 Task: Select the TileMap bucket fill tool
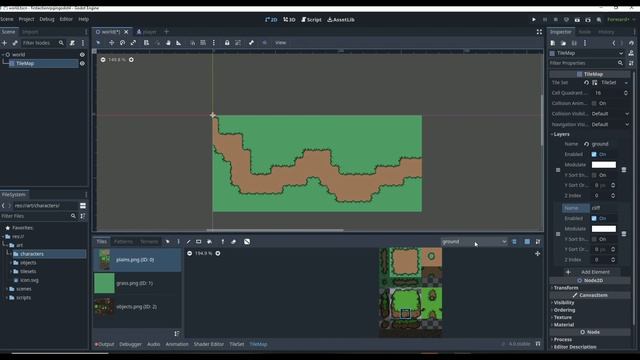tap(209, 242)
